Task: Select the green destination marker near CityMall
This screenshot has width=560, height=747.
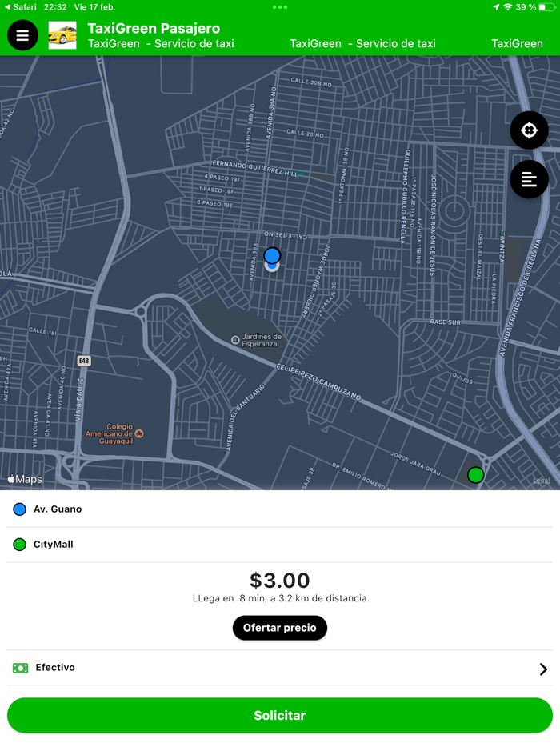Action: [475, 475]
